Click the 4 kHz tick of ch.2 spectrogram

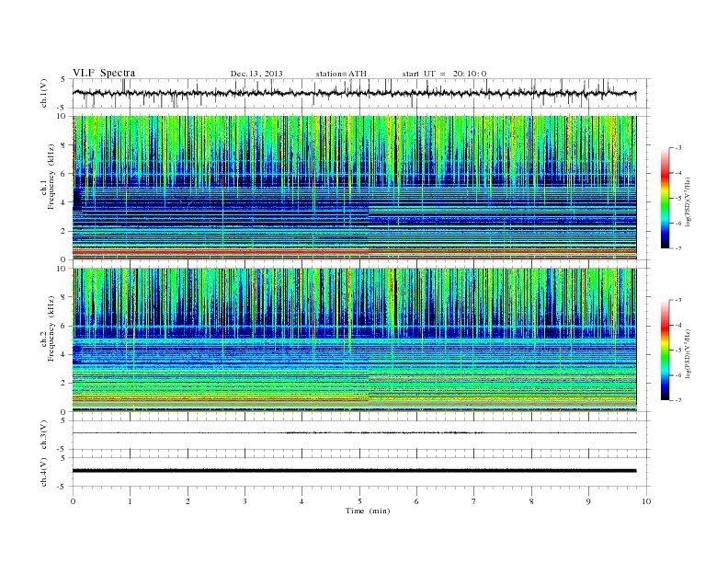[64, 355]
